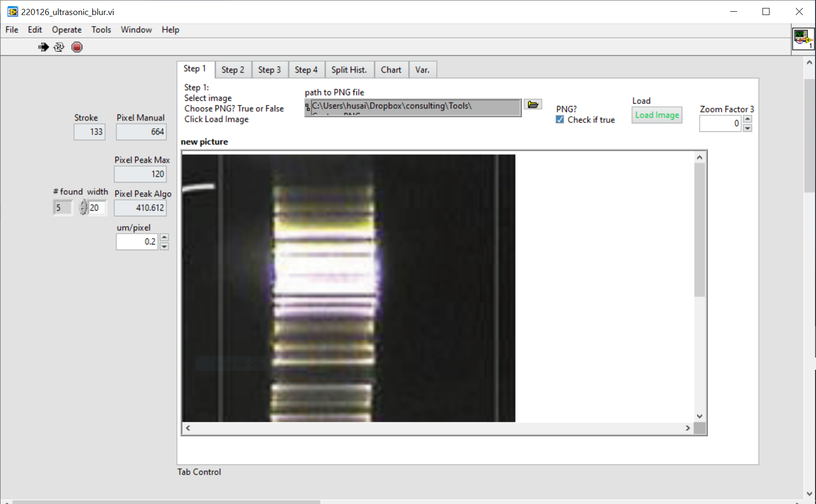The image size is (816, 504).
Task: Increment the um/pixel value
Action: pos(164,237)
